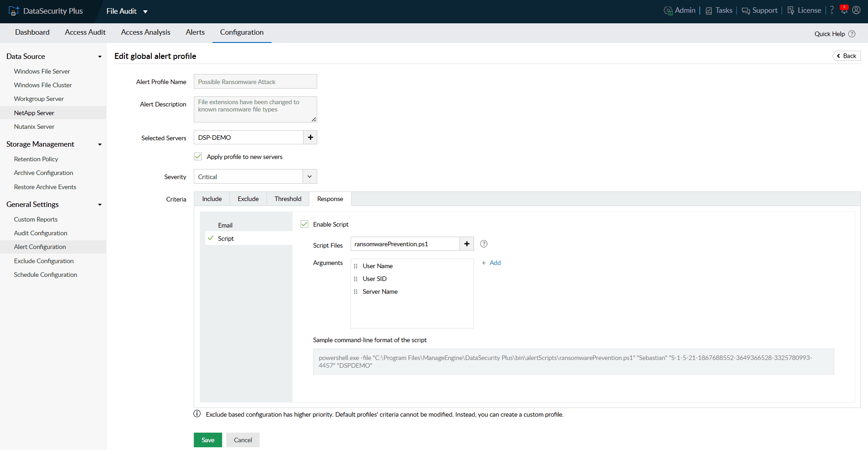Switch to the Include criteria tab
The width and height of the screenshot is (868, 450).
(212, 199)
